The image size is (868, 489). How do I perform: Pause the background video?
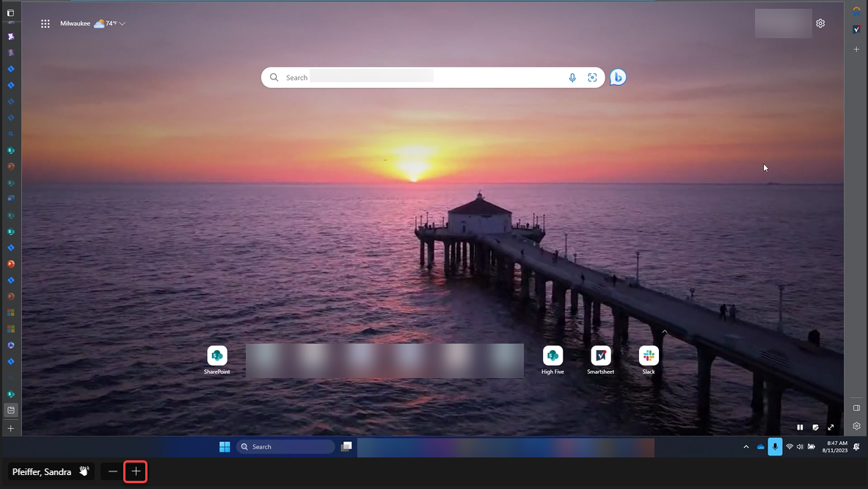tap(800, 427)
